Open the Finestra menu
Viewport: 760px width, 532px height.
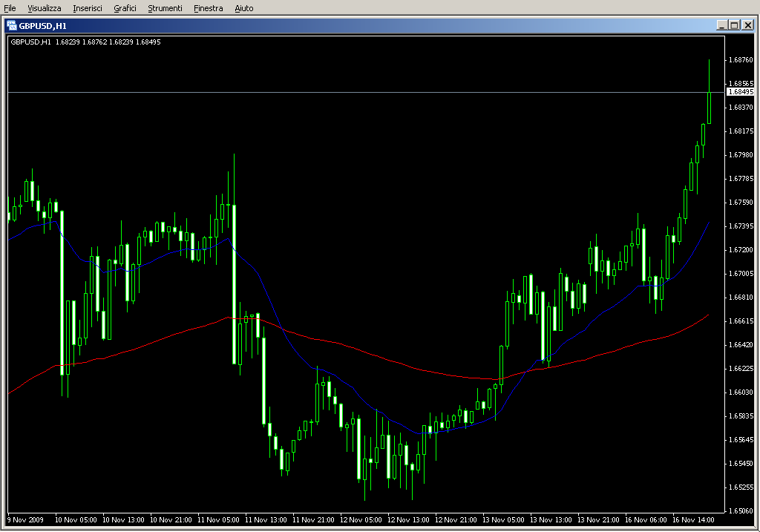coord(208,8)
